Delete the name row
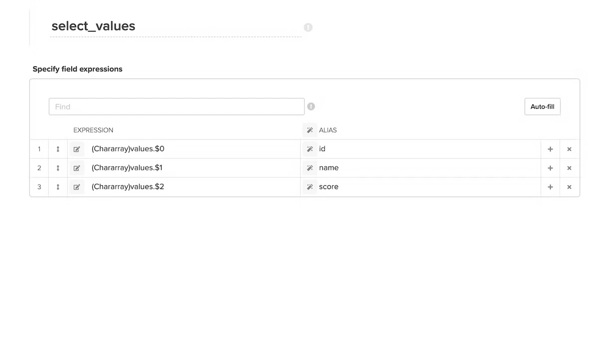 tap(569, 168)
